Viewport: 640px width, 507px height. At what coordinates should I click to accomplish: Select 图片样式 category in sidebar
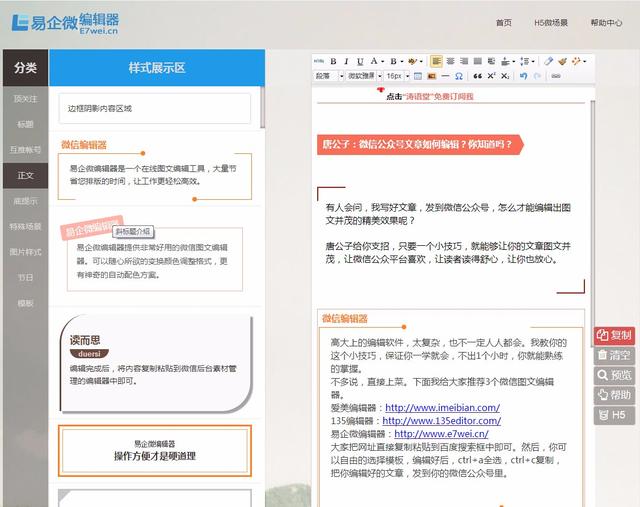25,252
